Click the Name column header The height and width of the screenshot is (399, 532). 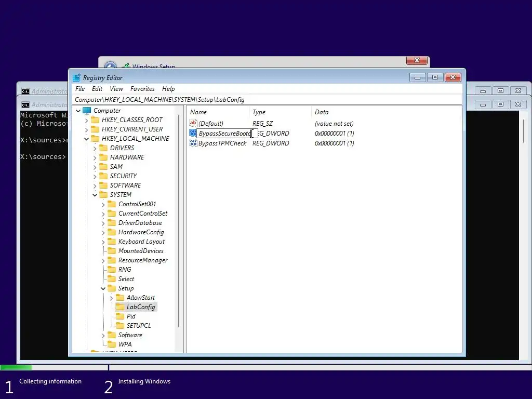coord(218,112)
